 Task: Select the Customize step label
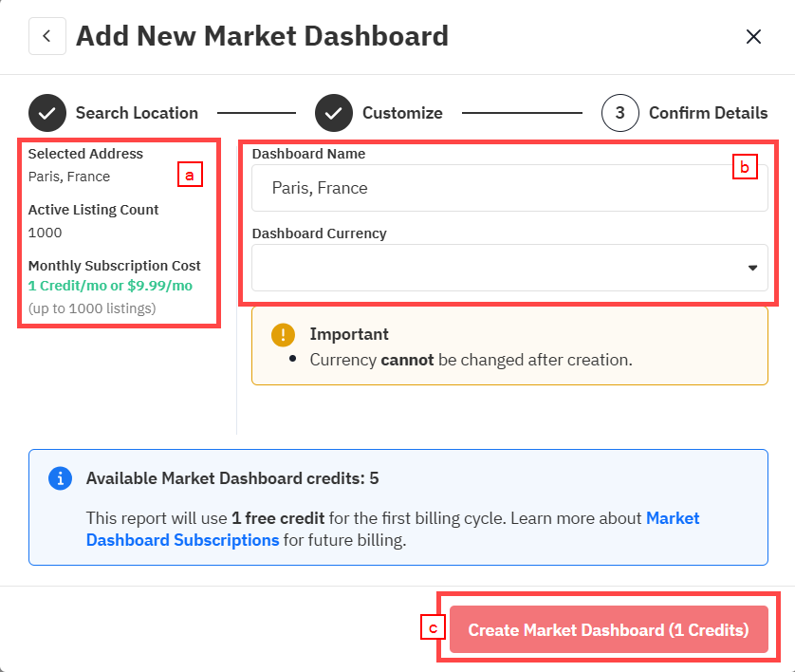[x=402, y=113]
